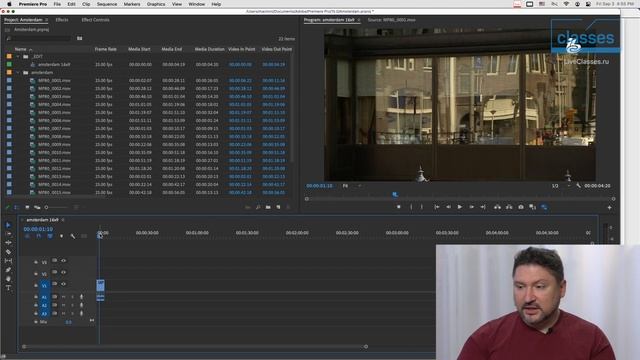The image size is (640, 360).
Task: Sort by Frame Rate column header
Action: pyautogui.click(x=106, y=49)
